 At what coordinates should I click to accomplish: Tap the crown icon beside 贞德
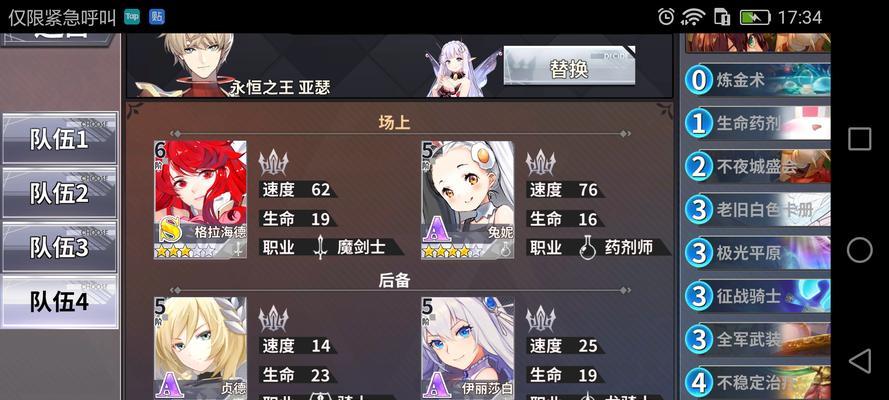click(x=274, y=318)
